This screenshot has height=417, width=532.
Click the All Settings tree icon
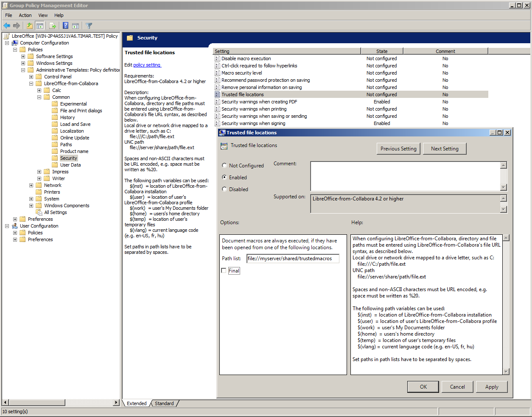[39, 212]
